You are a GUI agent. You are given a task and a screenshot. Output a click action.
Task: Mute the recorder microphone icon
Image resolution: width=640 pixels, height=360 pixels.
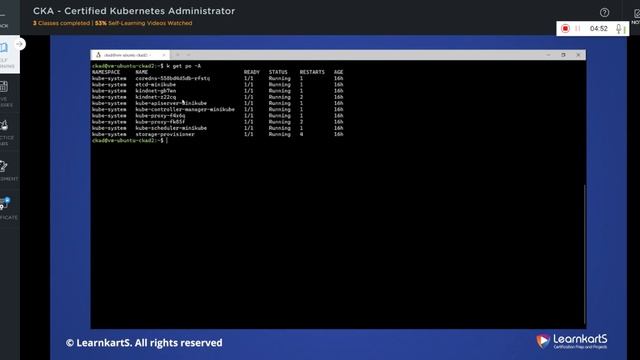tap(620, 29)
